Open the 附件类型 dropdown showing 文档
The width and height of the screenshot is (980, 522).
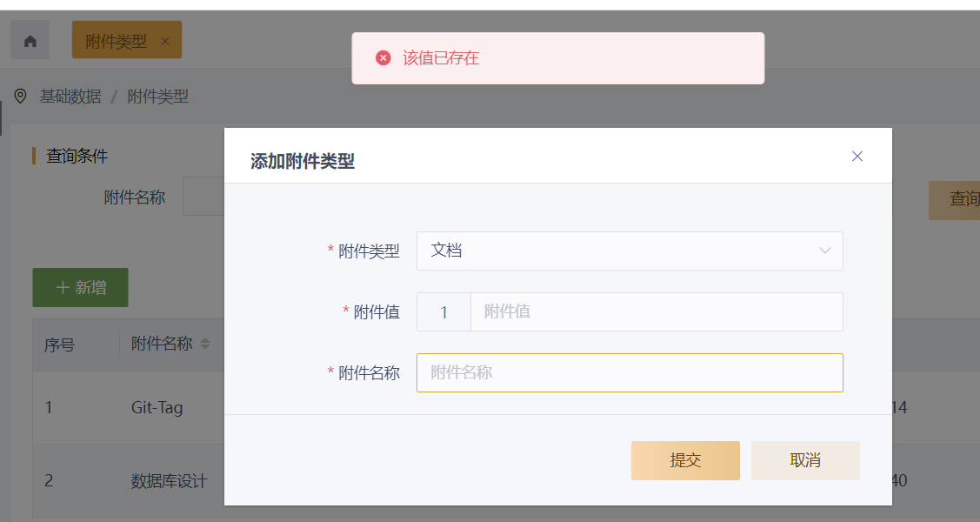[x=630, y=251]
